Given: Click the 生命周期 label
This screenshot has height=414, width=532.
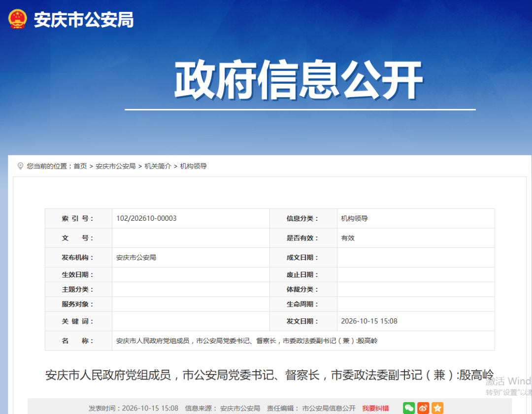Looking at the screenshot, I should pos(302,304).
